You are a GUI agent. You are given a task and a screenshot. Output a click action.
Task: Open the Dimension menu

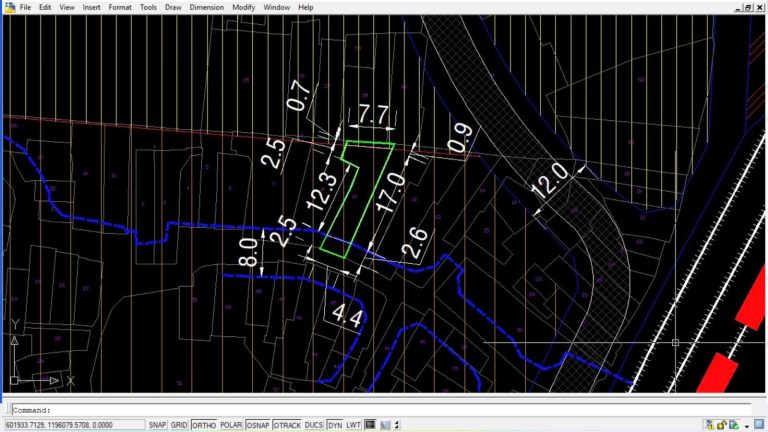click(x=206, y=7)
